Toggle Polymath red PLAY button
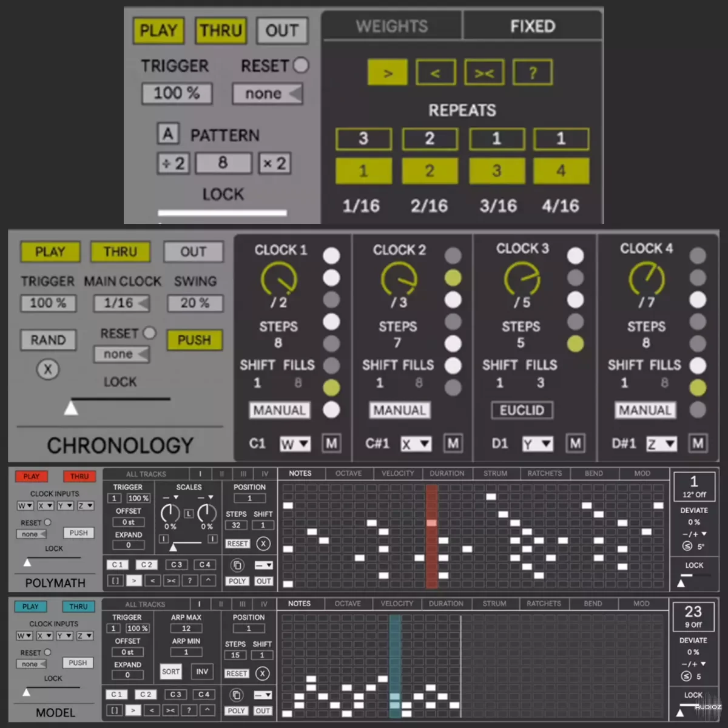The image size is (728, 728). pyautogui.click(x=32, y=476)
